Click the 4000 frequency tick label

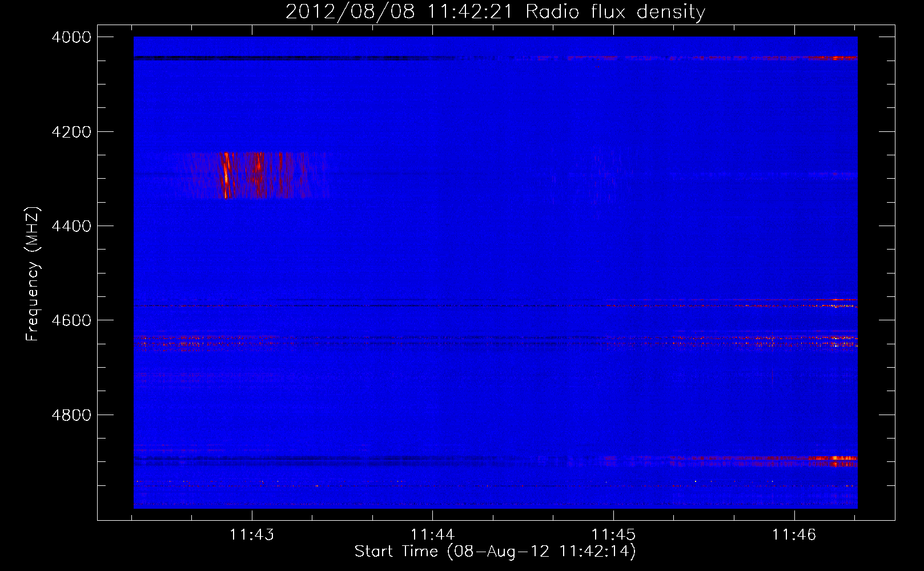click(71, 37)
